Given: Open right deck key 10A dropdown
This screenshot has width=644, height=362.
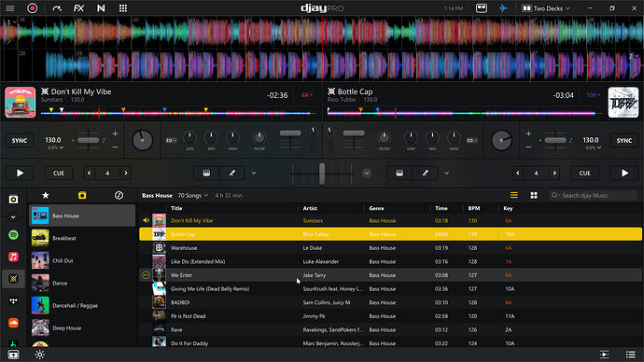Looking at the screenshot, I should [x=593, y=95].
